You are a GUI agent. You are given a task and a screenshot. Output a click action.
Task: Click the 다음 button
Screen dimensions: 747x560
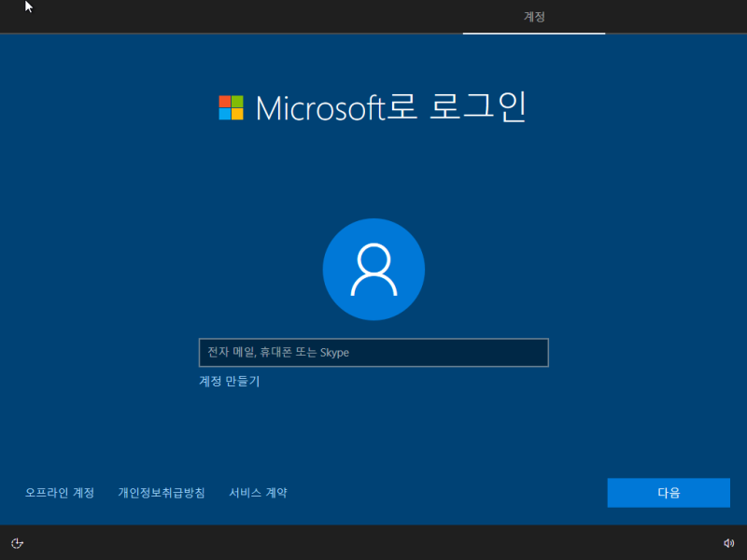tap(669, 493)
